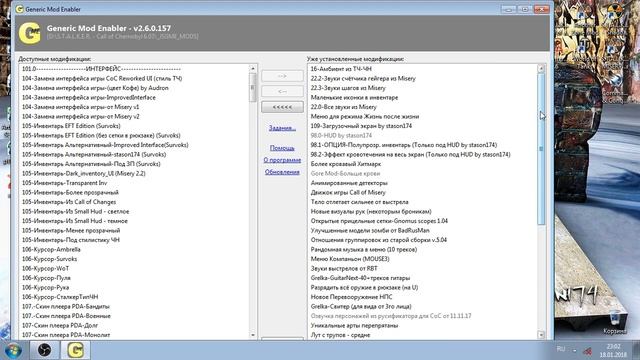Select installed Более кровавый Хитмарк
This screenshot has width=640, height=360.
346,164
